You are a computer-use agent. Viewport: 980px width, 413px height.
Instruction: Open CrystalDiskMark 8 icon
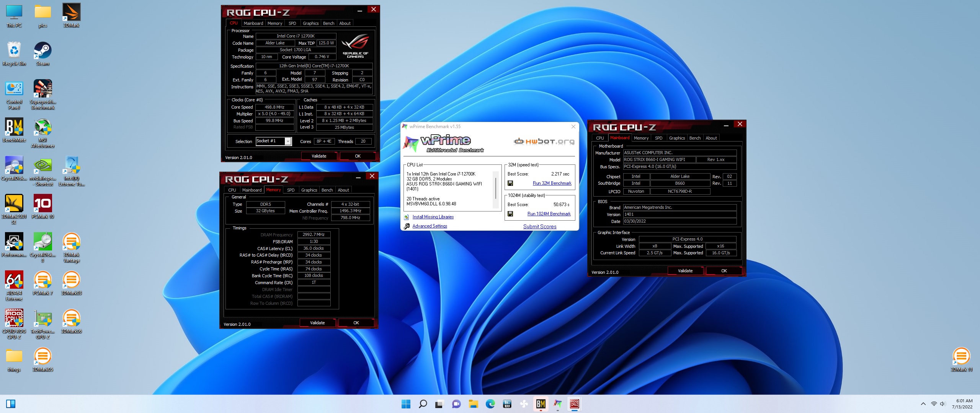pyautogui.click(x=42, y=247)
